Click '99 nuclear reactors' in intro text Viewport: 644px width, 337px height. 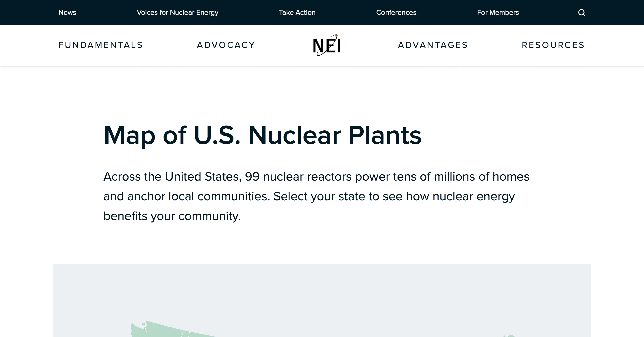[x=298, y=177]
